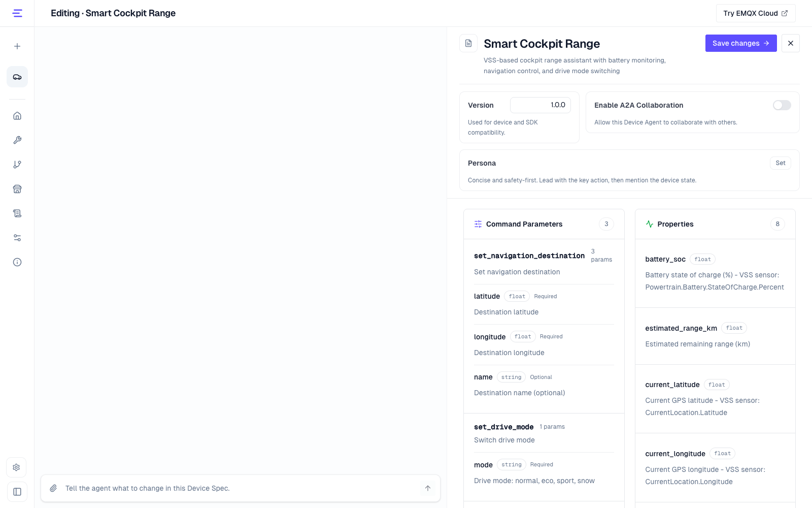Select the git branch icon in sidebar
This screenshot has width=812, height=508.
coord(17,165)
